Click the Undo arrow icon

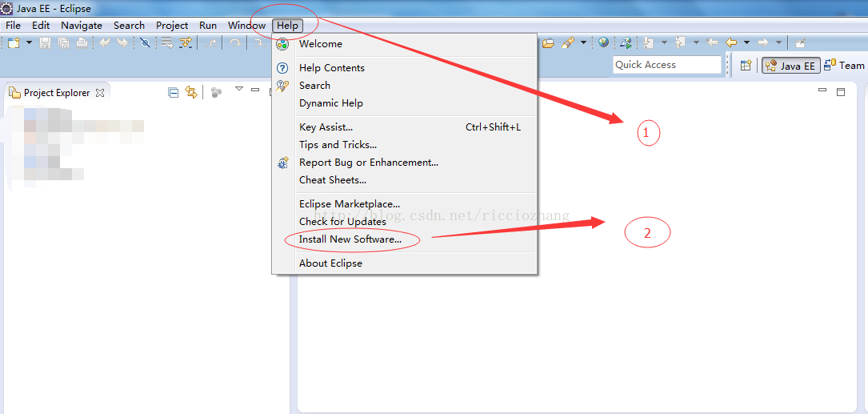(105, 42)
